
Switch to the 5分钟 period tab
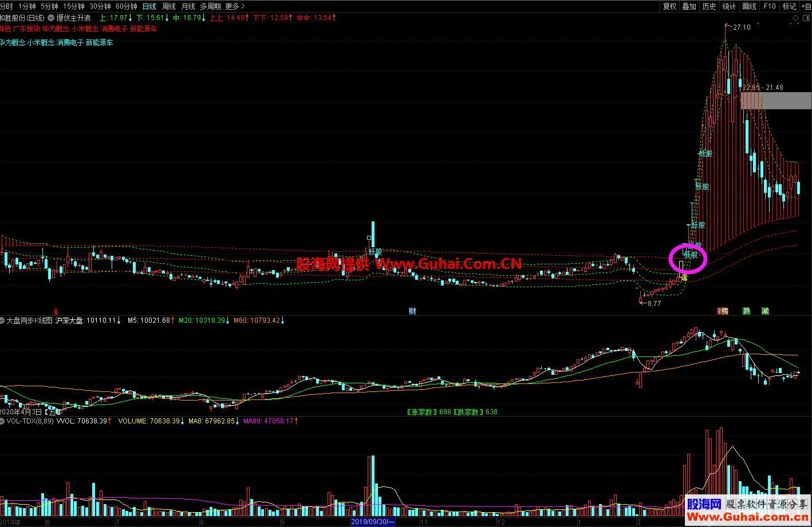pos(49,6)
